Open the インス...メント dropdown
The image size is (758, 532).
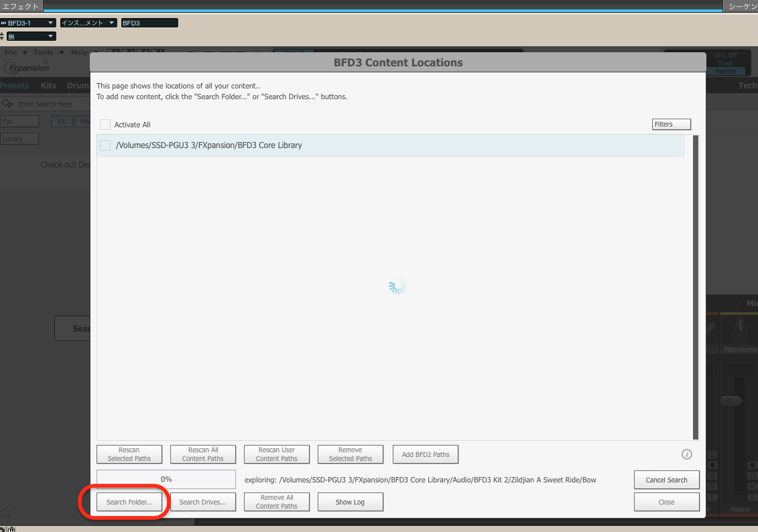click(88, 23)
